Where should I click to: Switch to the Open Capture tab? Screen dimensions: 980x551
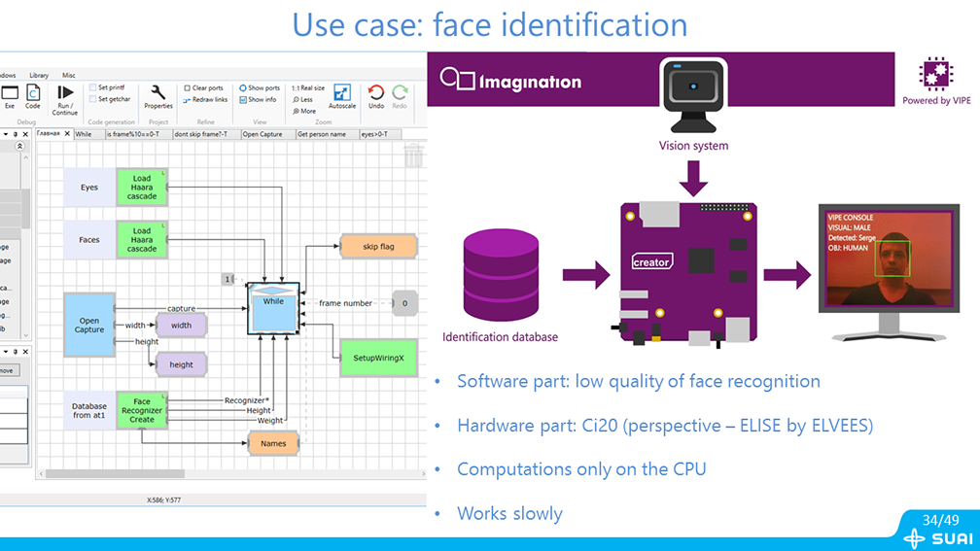[262, 134]
